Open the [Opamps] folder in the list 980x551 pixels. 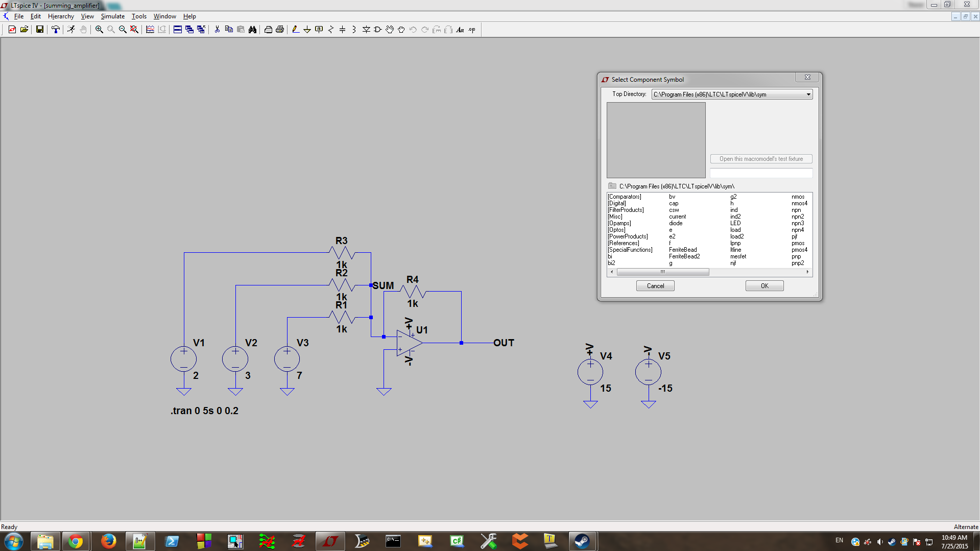point(619,223)
